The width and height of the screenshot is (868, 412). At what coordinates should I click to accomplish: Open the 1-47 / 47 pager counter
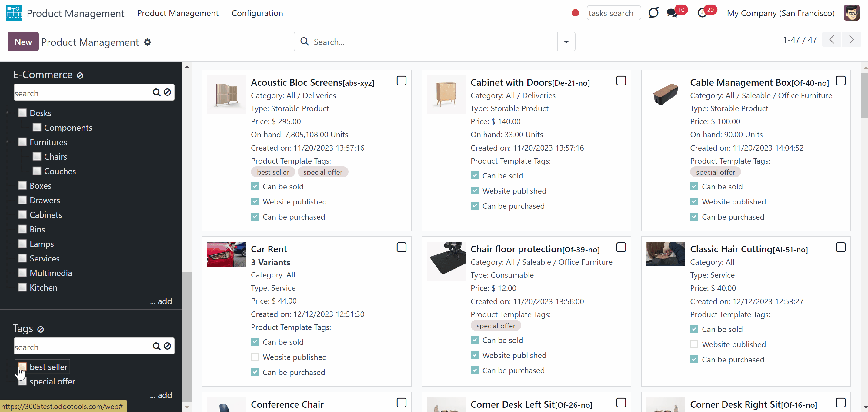(x=800, y=40)
